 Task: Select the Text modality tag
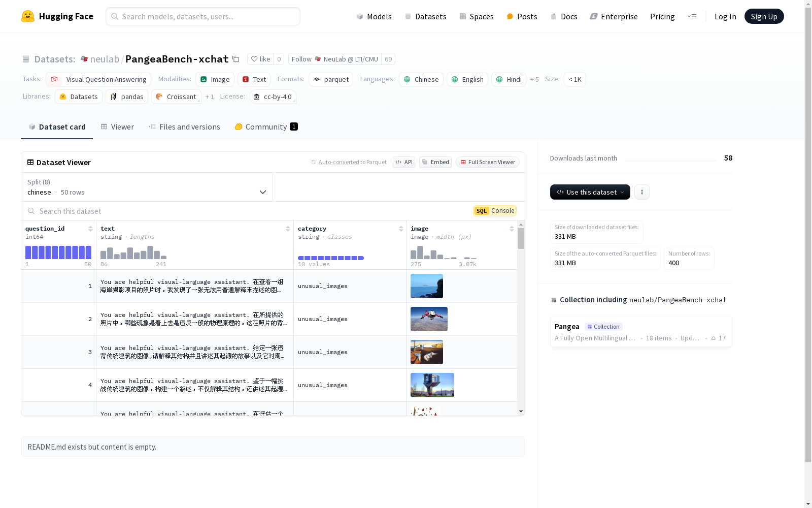coord(254,79)
